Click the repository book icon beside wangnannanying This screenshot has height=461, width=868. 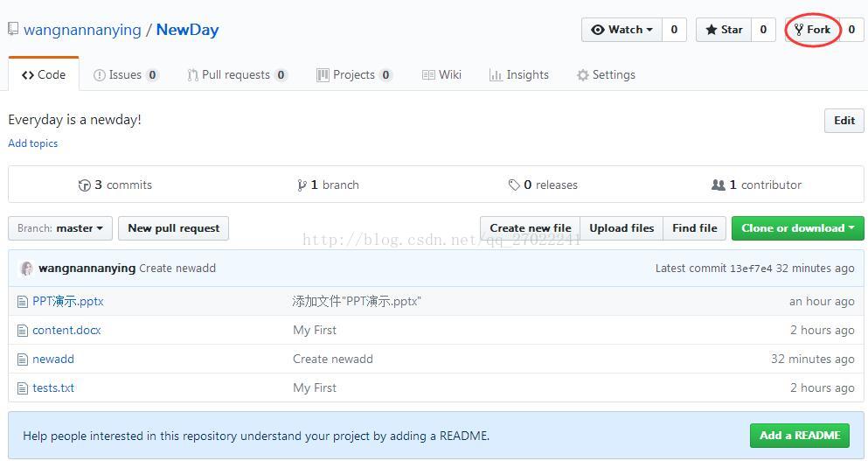click(13, 29)
